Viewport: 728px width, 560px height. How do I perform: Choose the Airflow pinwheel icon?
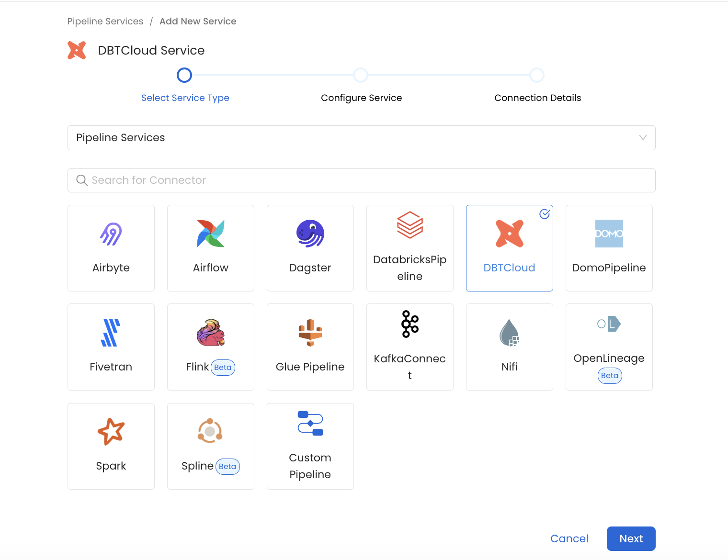pyautogui.click(x=211, y=234)
